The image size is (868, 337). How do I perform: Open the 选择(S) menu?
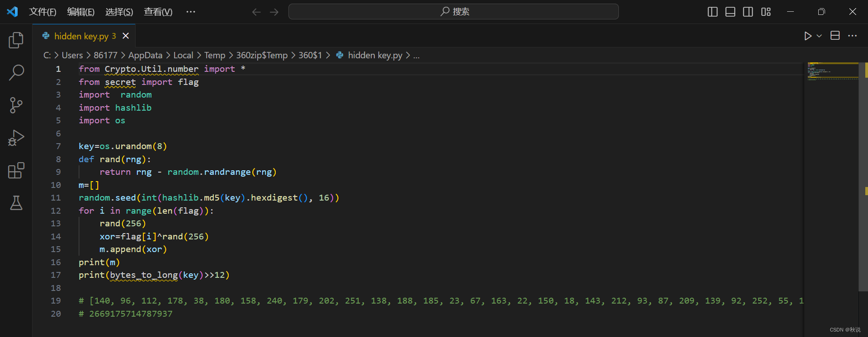pyautogui.click(x=119, y=12)
